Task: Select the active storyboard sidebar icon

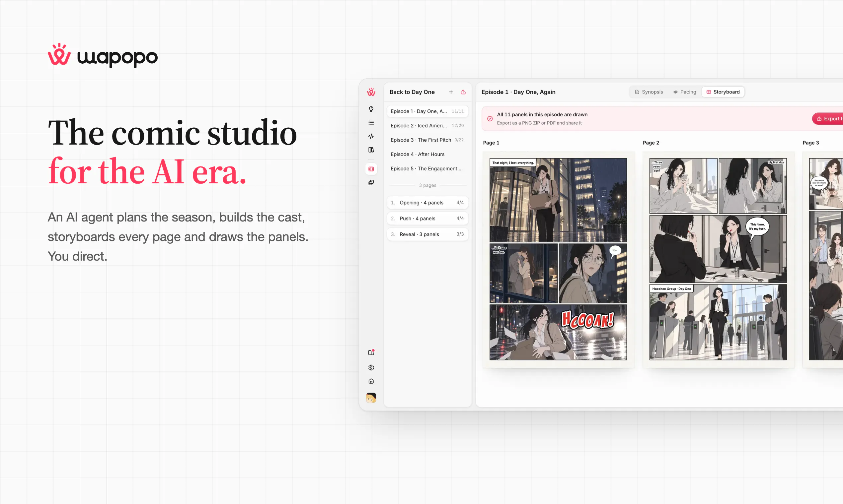Action: [371, 169]
